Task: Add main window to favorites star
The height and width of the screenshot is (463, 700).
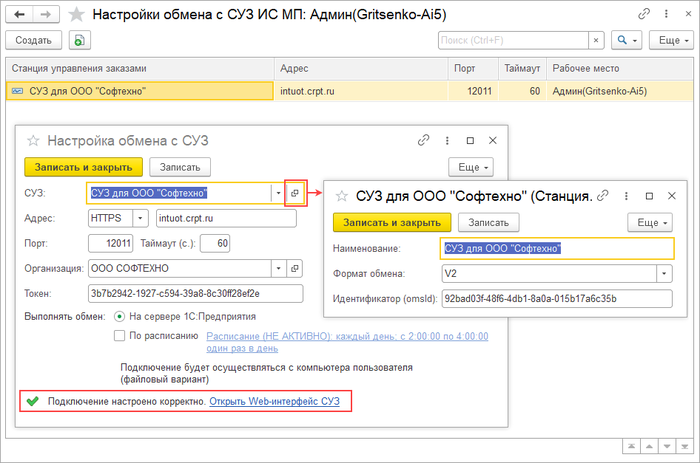Action: [x=75, y=15]
